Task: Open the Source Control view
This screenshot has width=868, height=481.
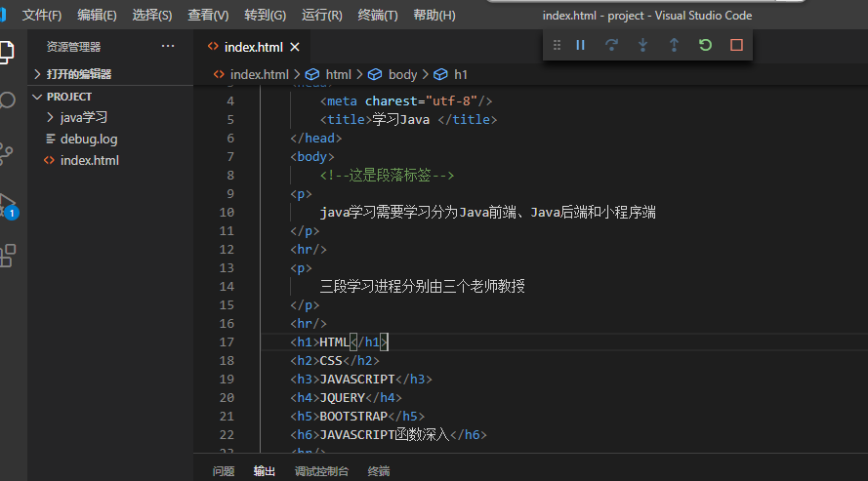Action: (x=6, y=154)
